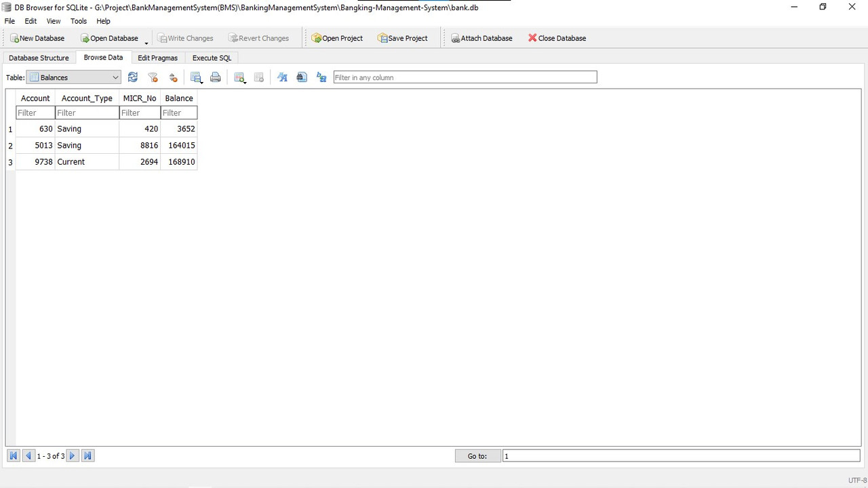Print the table using the printer icon
This screenshot has width=868, height=488.
(x=216, y=77)
